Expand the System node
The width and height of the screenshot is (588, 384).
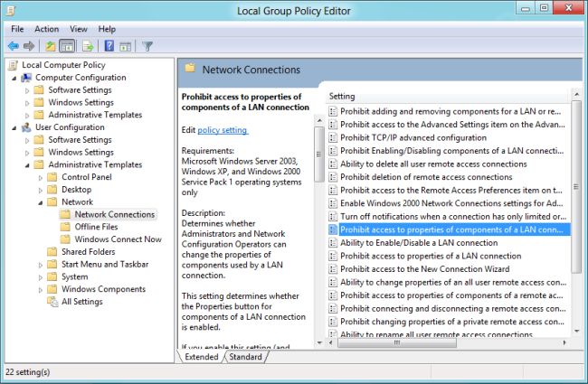point(41,277)
